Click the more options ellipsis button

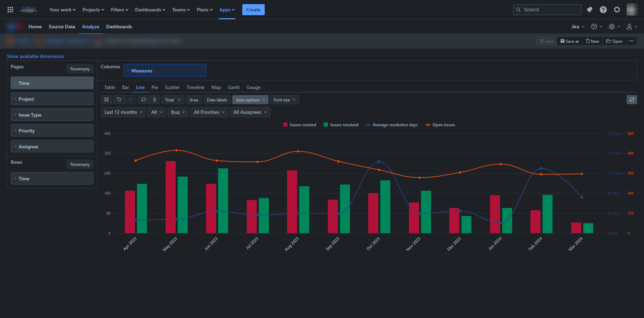coord(631,41)
